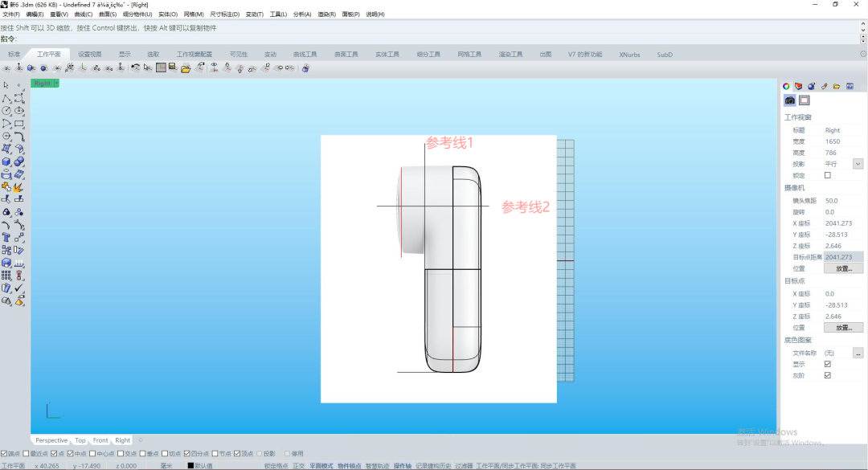Click the black default layer color swatch
868x470 pixels.
190,466
